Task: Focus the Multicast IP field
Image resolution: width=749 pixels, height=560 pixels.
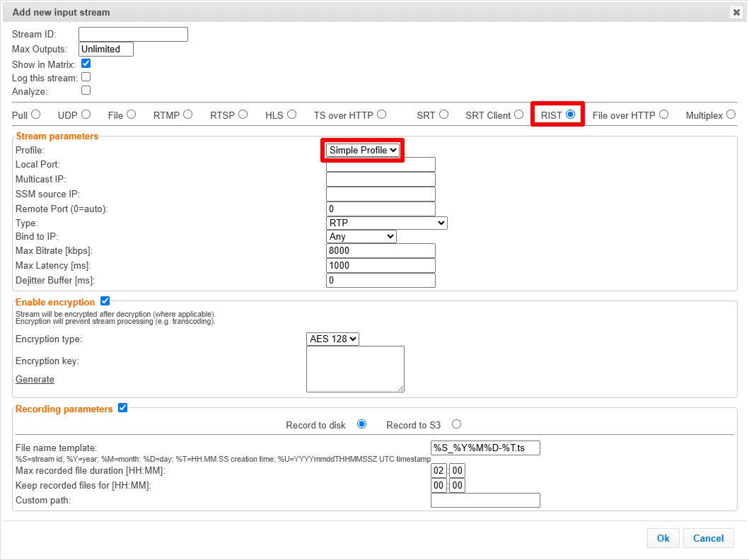Action: click(x=381, y=180)
